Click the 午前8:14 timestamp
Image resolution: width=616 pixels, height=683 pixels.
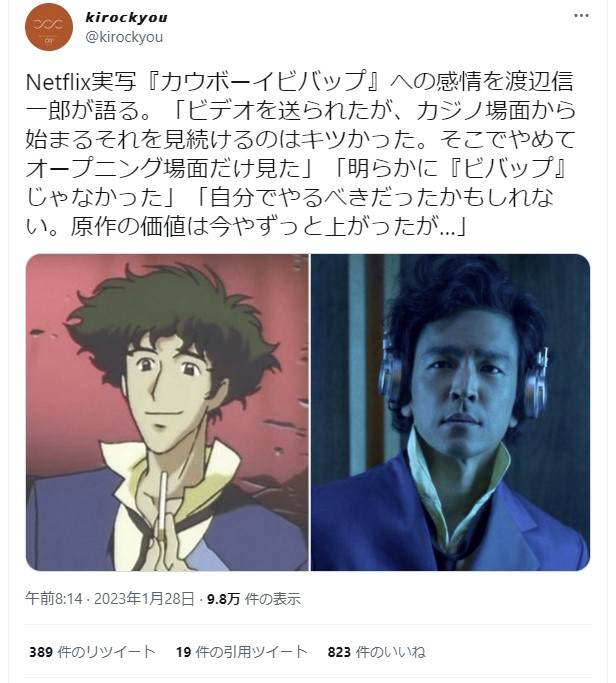pos(54,598)
